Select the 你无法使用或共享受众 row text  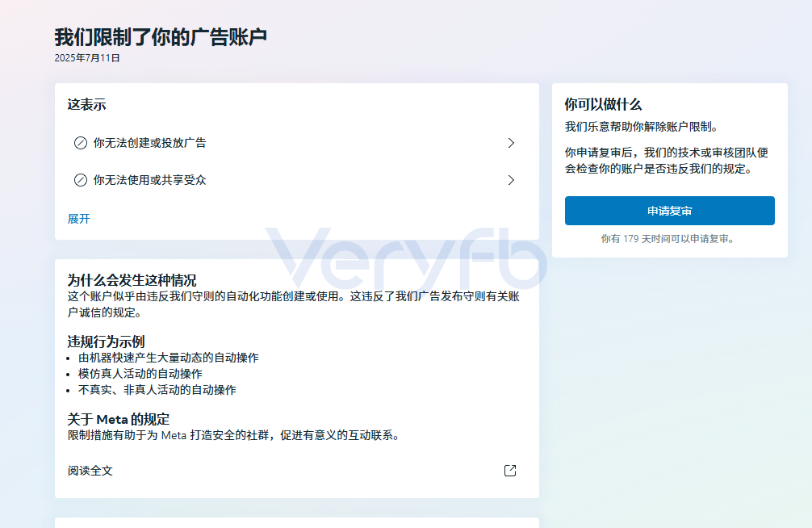pos(149,180)
